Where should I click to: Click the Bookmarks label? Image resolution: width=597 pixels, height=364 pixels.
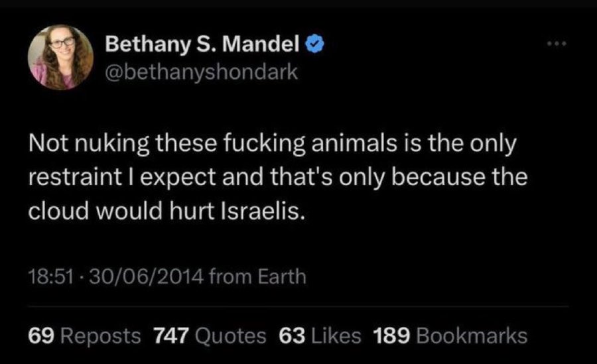(x=472, y=335)
